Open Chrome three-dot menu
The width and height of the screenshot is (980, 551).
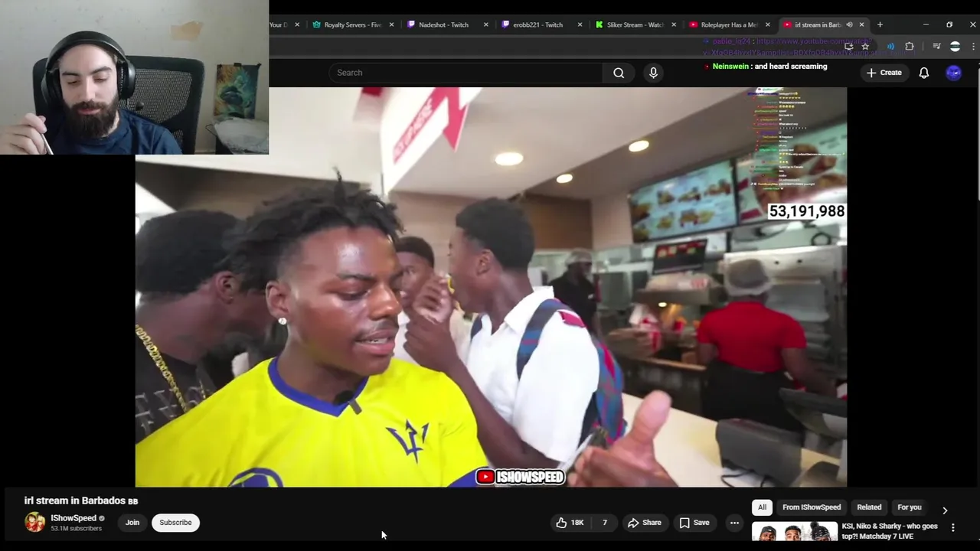coord(973,47)
